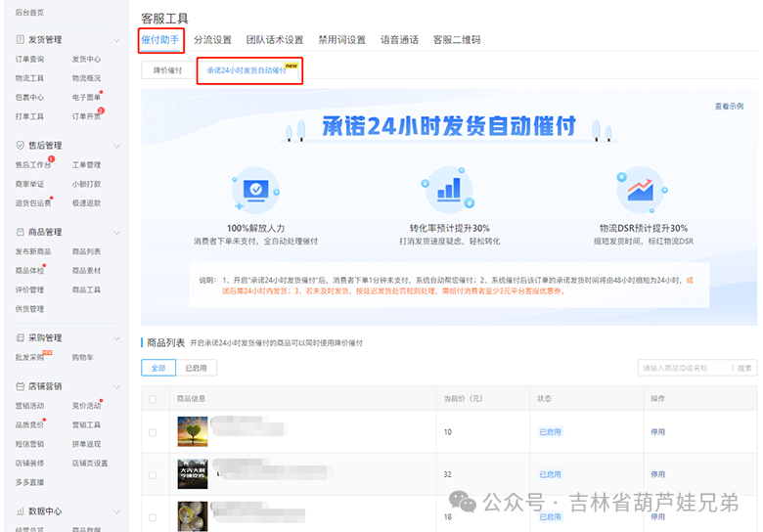The width and height of the screenshot is (763, 532).
Task: Open the yellow fruit thumbnail of third product
Action: [193, 516]
